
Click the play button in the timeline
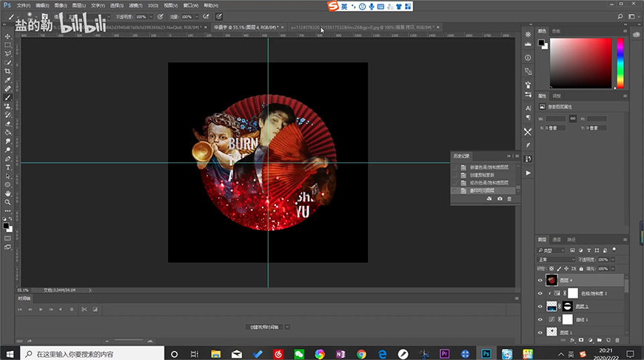[41, 310]
